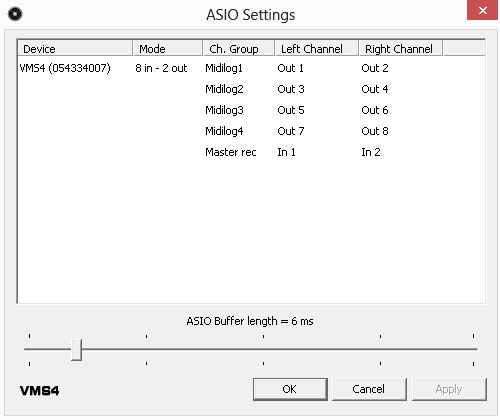
Task: Close the ASIO Settings dialog
Action: pos(482,10)
